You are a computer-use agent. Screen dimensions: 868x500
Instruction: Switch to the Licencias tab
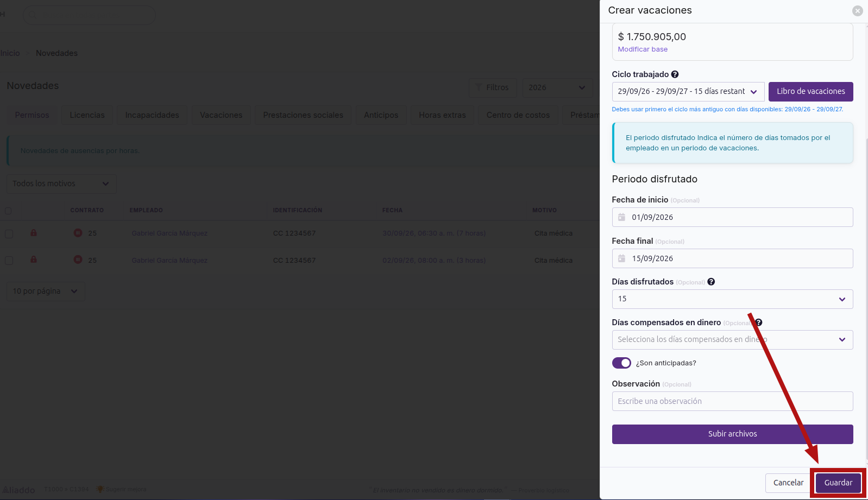point(87,115)
